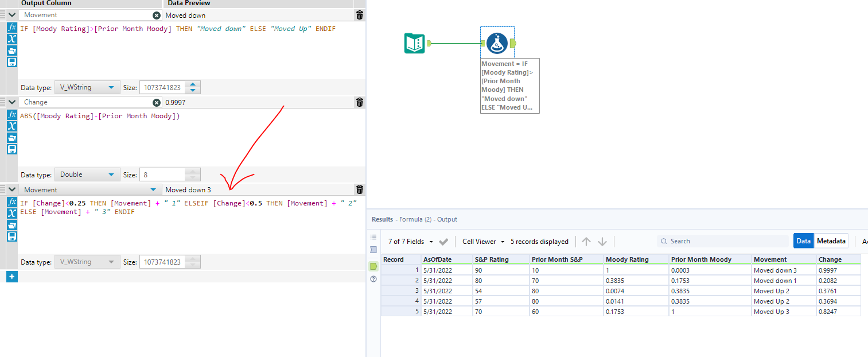This screenshot has width=868, height=357.
Task: Switch to the Metadata tab
Action: point(831,240)
